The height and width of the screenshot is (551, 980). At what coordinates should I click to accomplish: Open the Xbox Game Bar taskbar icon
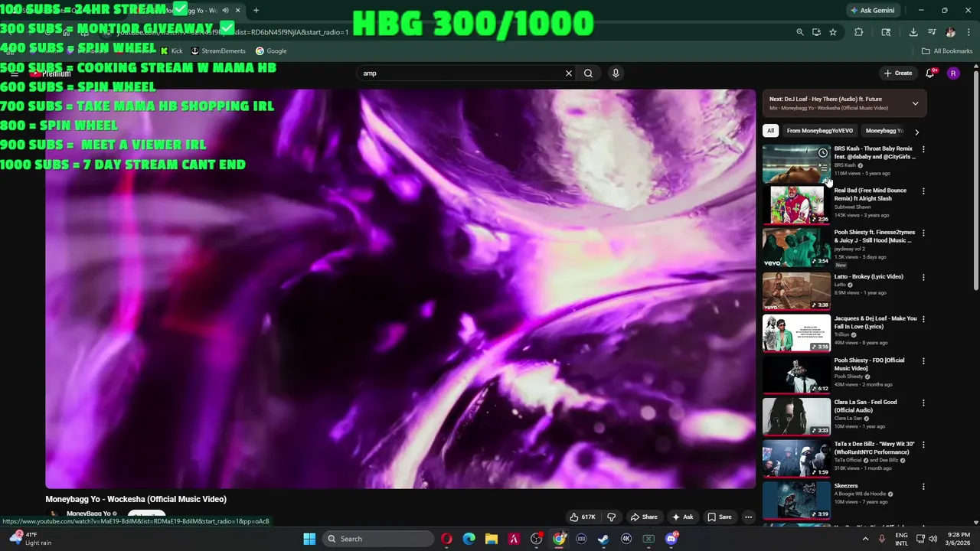click(648, 539)
